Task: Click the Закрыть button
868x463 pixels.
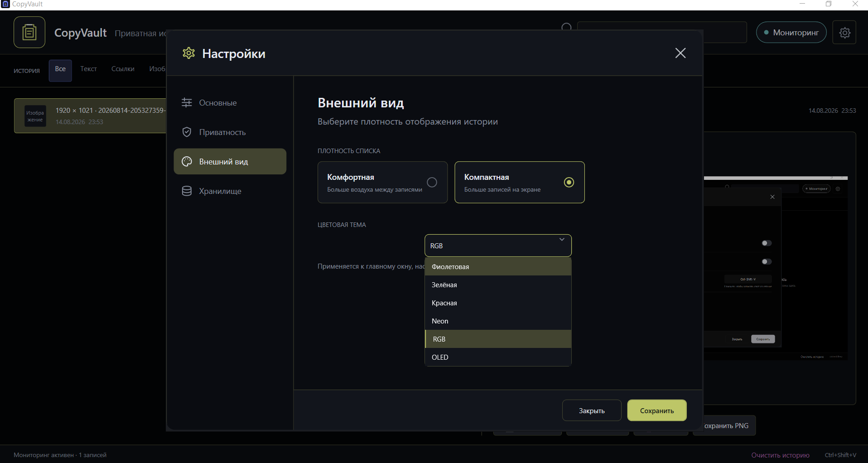Action: click(x=592, y=410)
